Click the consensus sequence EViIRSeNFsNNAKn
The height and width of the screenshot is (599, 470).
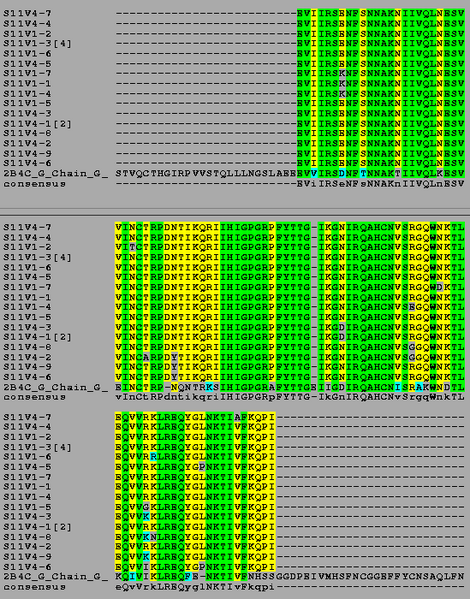pos(349,184)
